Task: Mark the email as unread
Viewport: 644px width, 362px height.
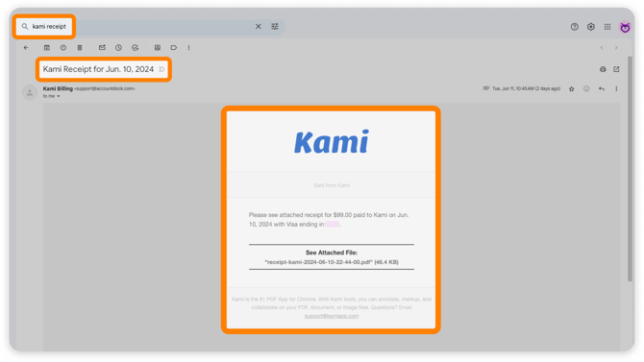Action: 102,48
